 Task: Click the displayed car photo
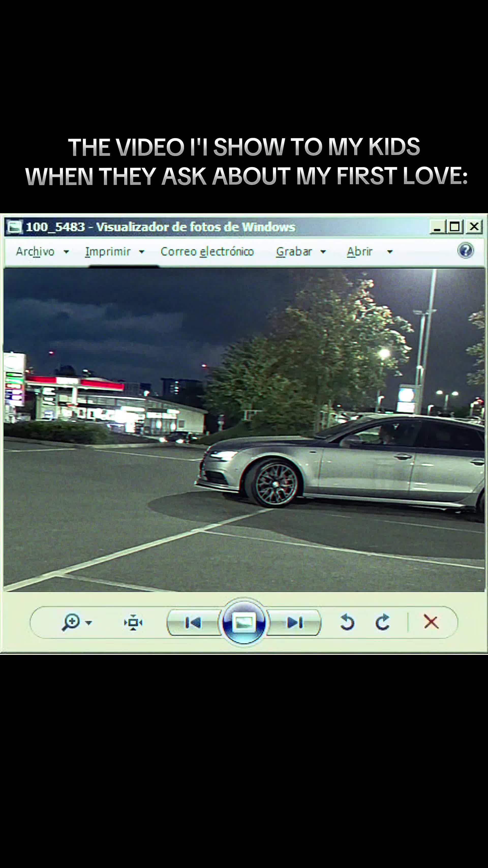pos(244,430)
